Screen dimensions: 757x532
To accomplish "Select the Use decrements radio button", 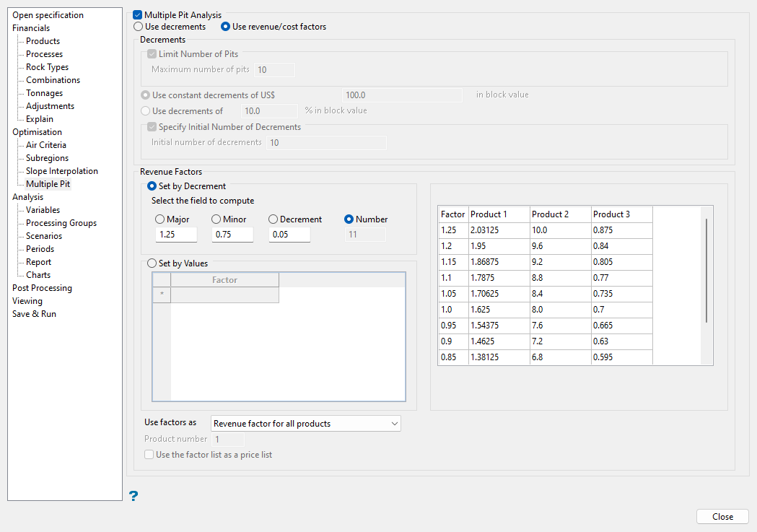I will pyautogui.click(x=140, y=27).
